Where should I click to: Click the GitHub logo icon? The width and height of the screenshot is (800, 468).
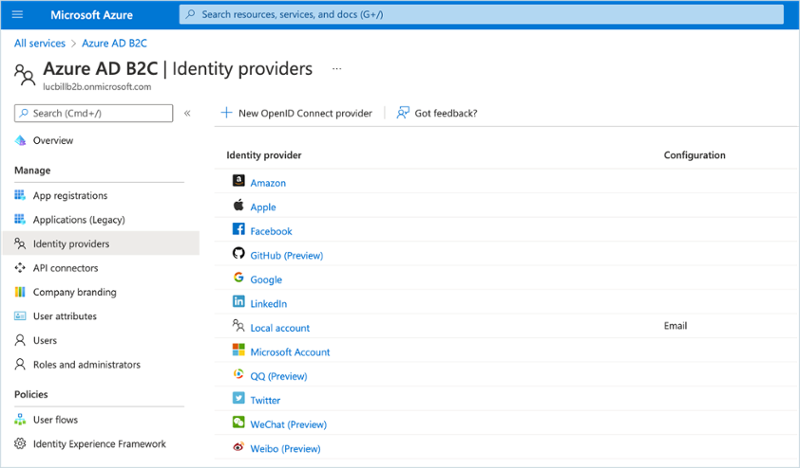238,253
